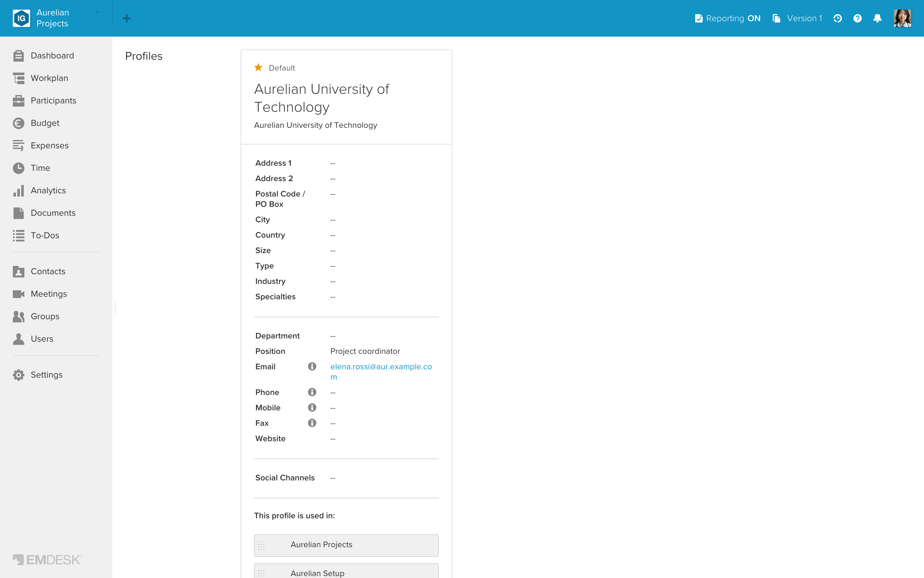Click the elena.rossi email link

[x=381, y=372]
